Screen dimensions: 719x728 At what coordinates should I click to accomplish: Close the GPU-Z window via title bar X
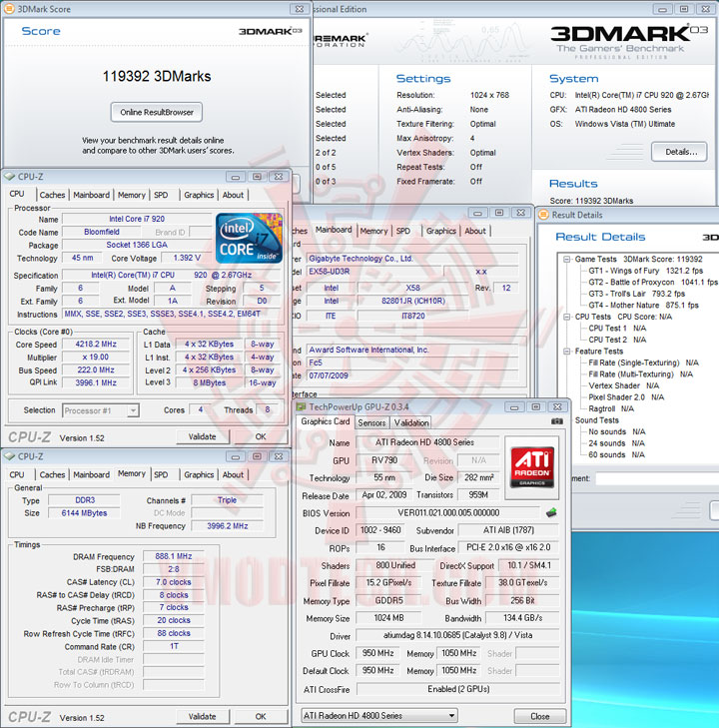(x=557, y=407)
